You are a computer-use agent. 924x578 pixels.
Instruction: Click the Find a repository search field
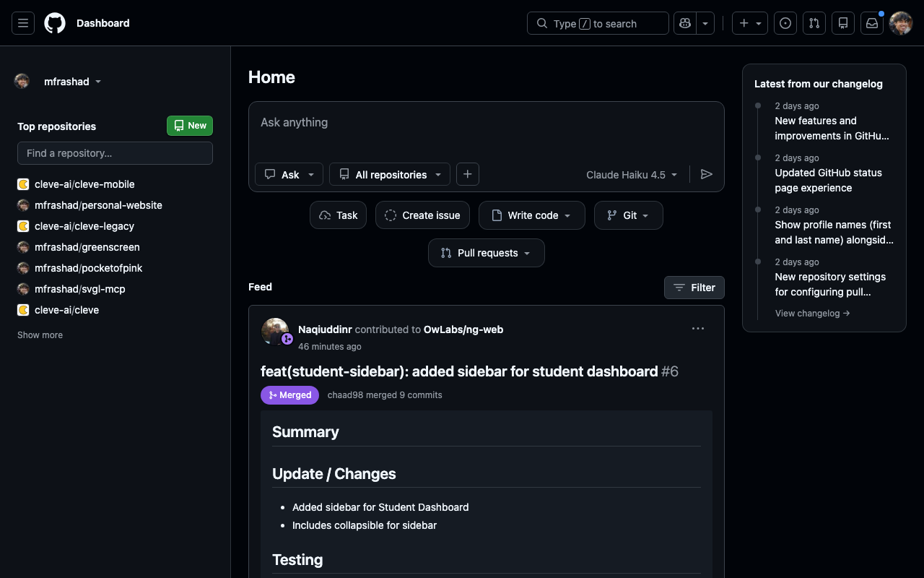pos(115,152)
